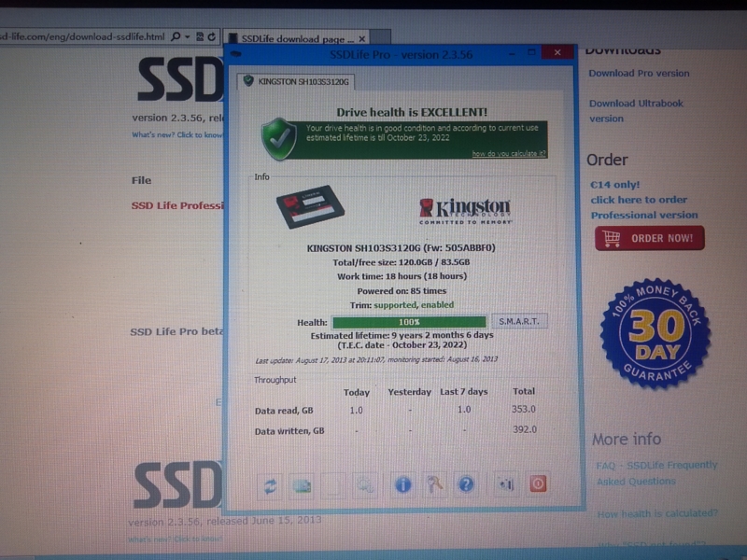
Task: Click the search magnifier icon in address bar
Action: coord(176,36)
